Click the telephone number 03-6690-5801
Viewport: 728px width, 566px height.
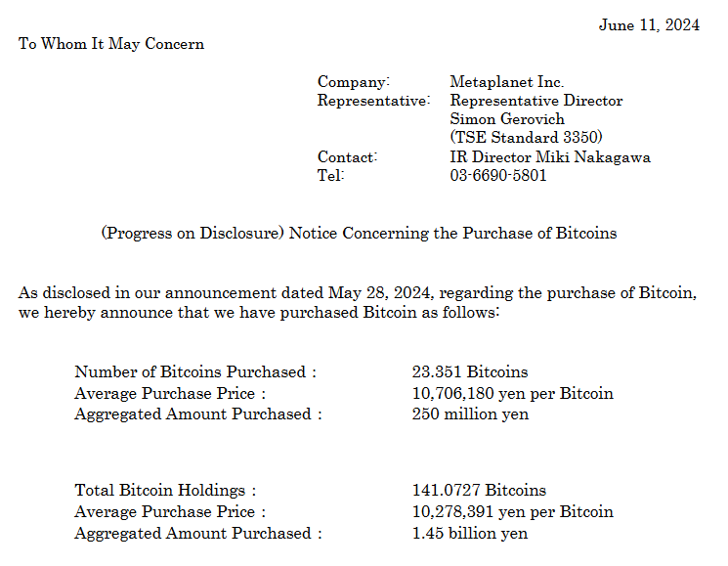tap(498, 176)
